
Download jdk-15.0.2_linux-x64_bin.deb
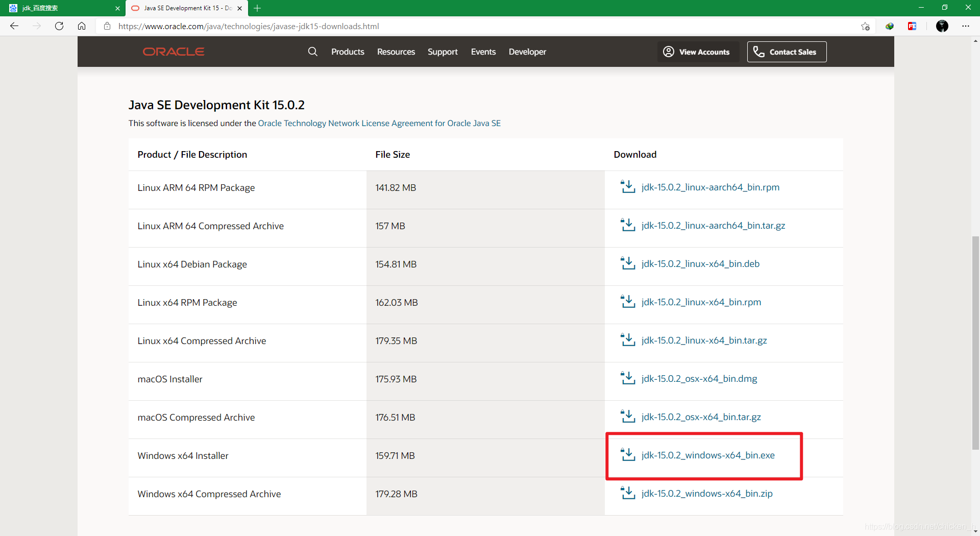coord(700,264)
